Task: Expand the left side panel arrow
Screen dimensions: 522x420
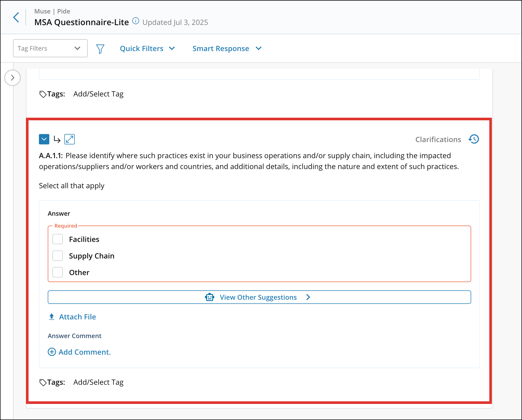Action: [x=12, y=78]
